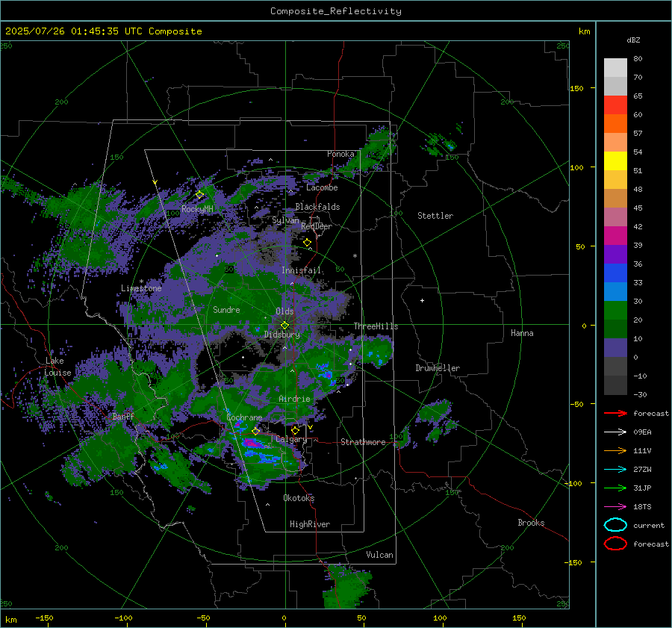The image size is (672, 628).
Task: Click the yellow diamond marker near RockyMH
Action: point(199,195)
